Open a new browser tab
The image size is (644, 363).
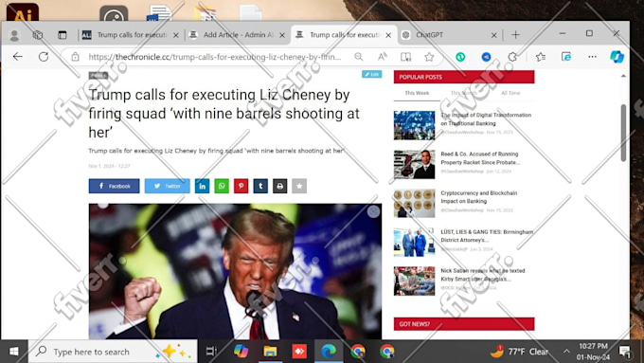point(515,35)
